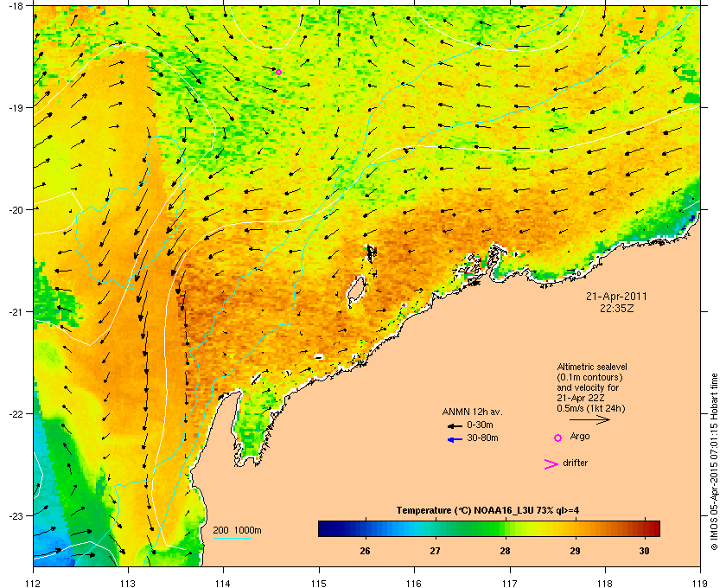
Task: Click the magenta Argo marker on the map
Action: pos(278,72)
